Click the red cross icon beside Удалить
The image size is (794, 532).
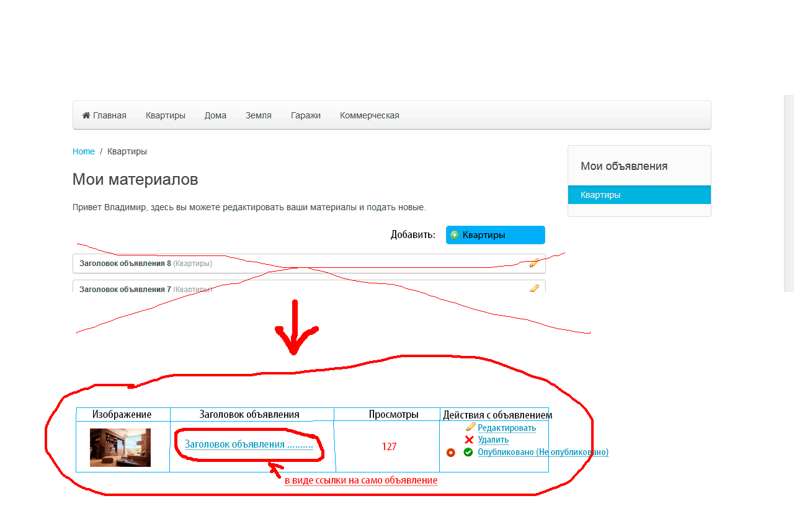(469, 440)
